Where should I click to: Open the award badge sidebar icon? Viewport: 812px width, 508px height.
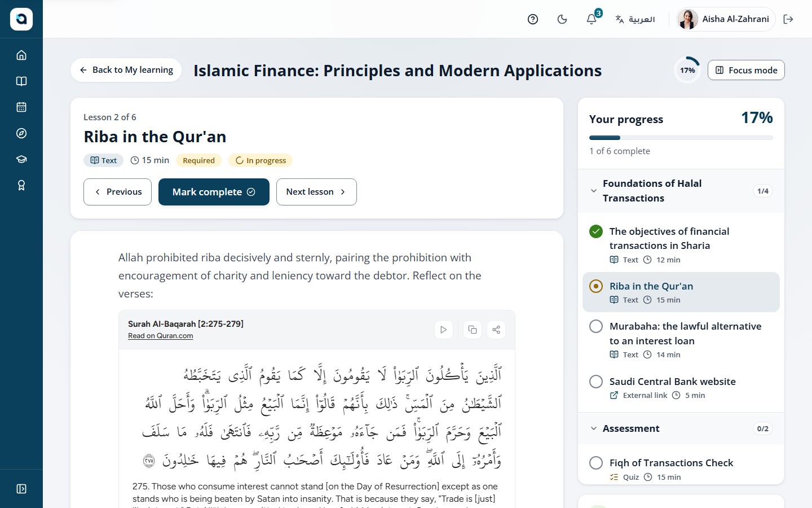[21, 185]
